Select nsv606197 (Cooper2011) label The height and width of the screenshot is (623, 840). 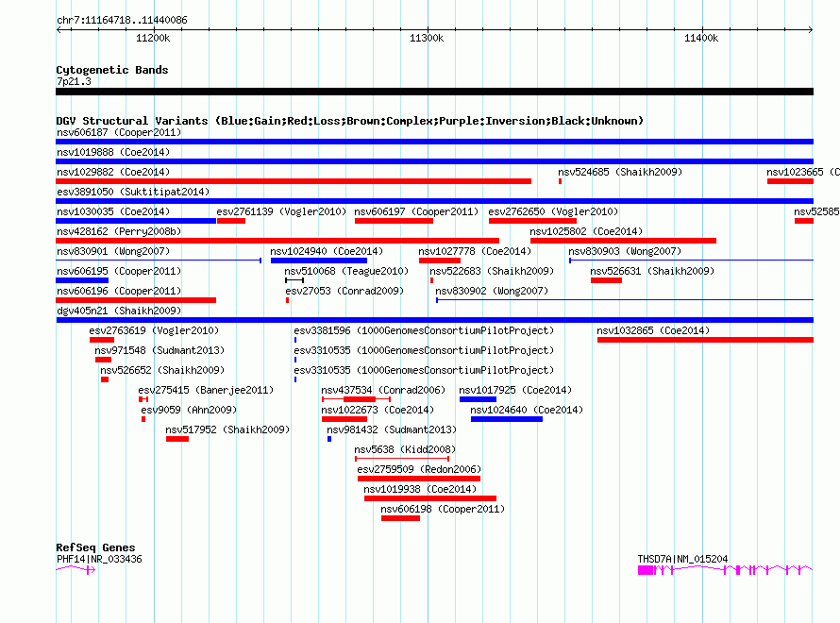416,211
